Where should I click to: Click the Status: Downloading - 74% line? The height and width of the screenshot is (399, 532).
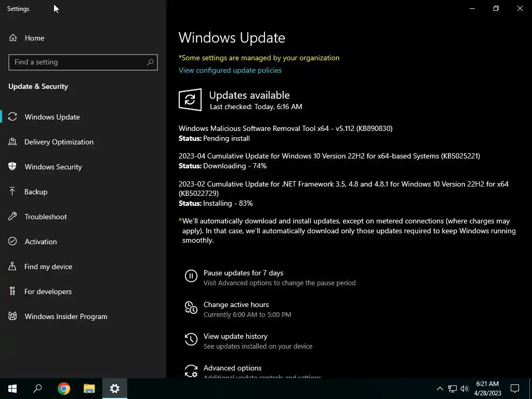pyautogui.click(x=222, y=166)
